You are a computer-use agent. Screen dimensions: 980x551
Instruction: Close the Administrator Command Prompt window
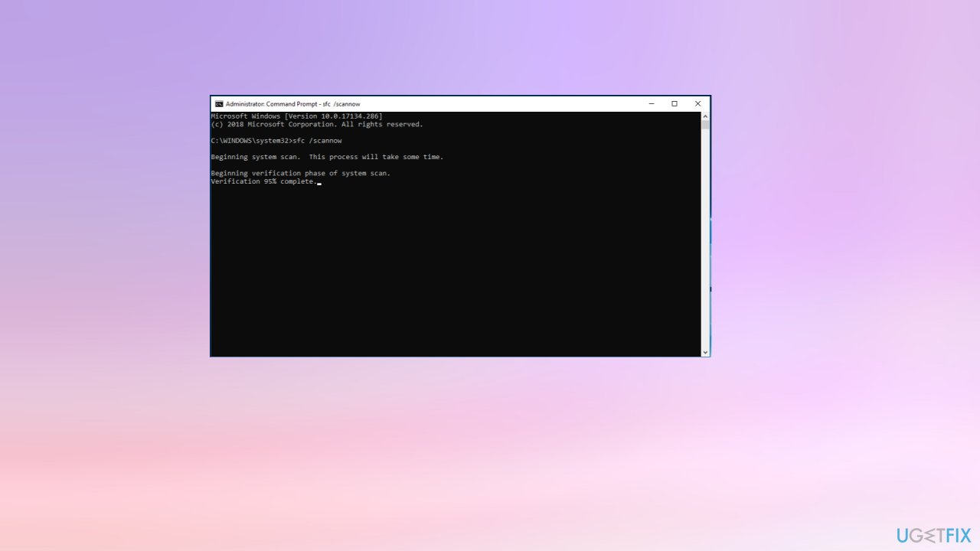(697, 104)
